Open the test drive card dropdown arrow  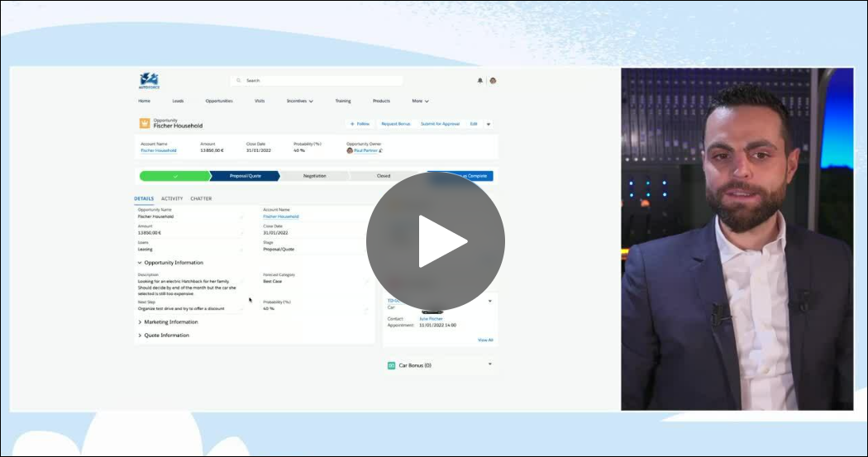[490, 302]
